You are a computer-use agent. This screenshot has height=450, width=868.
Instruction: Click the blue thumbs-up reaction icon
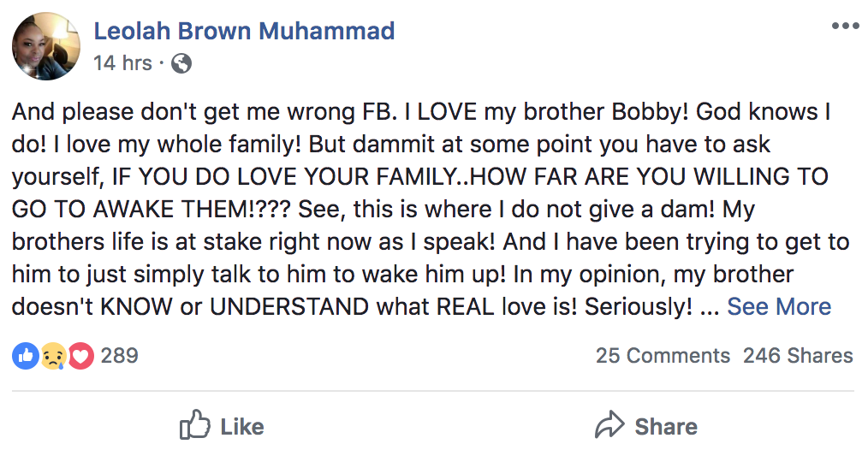pos(25,356)
